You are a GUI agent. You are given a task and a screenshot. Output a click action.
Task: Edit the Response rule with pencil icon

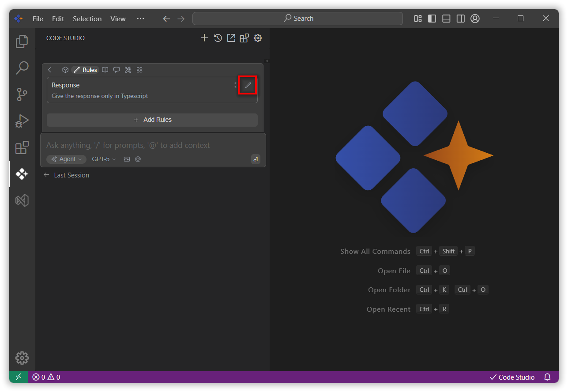(x=248, y=85)
